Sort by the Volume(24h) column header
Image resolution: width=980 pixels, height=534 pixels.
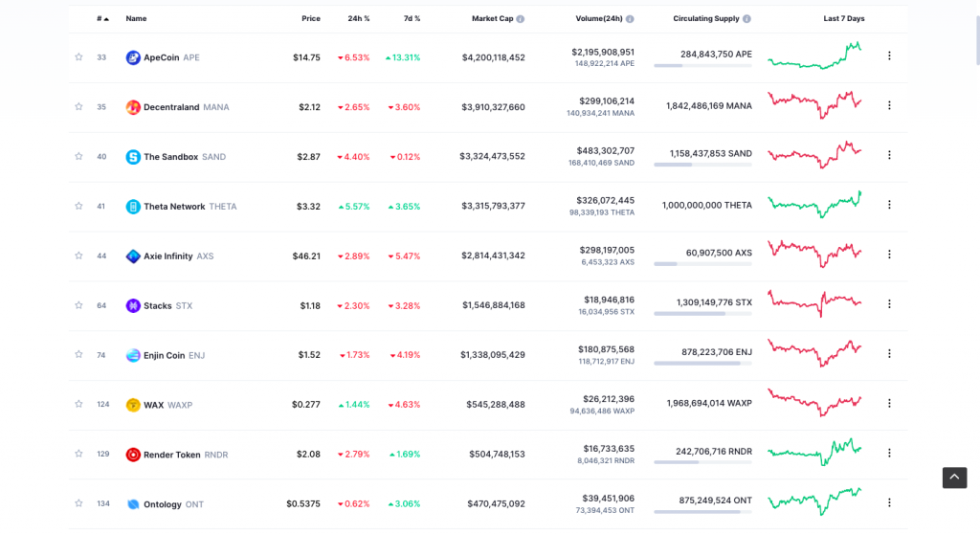click(x=599, y=19)
